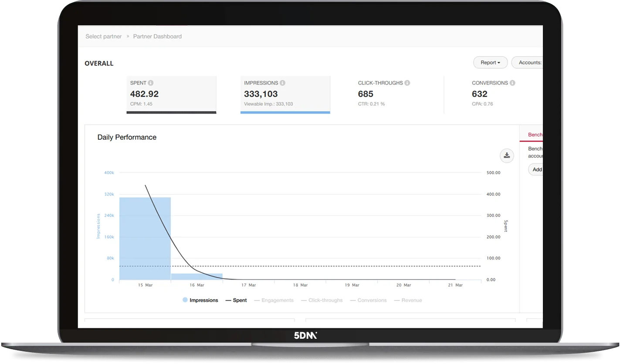Click the 'Daily Performance' heading

pos(127,137)
